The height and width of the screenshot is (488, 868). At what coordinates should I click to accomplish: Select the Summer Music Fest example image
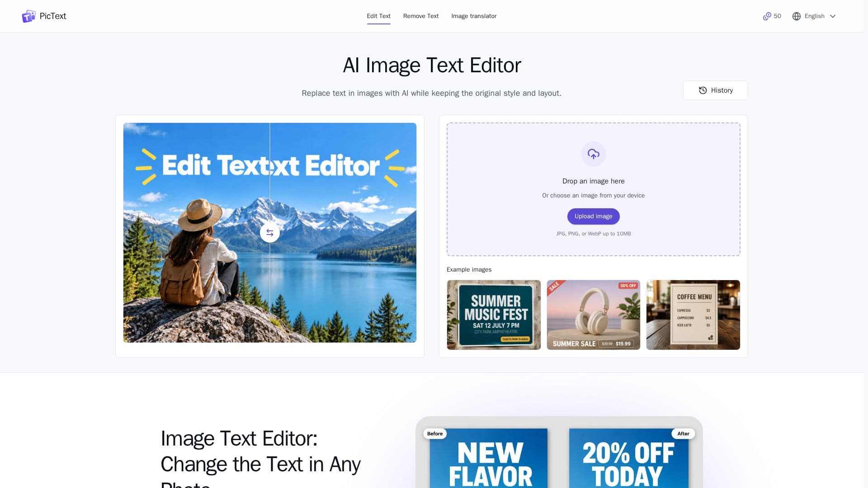point(494,315)
